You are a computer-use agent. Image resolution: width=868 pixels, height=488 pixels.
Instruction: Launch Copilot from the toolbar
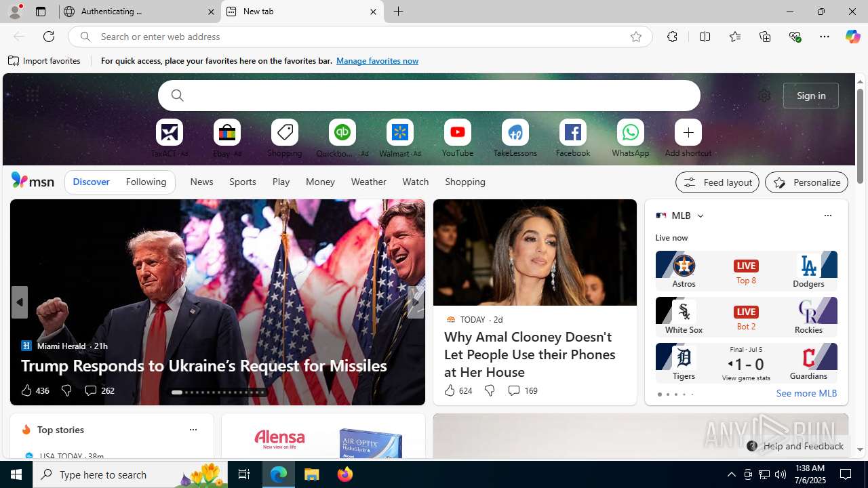(x=852, y=37)
